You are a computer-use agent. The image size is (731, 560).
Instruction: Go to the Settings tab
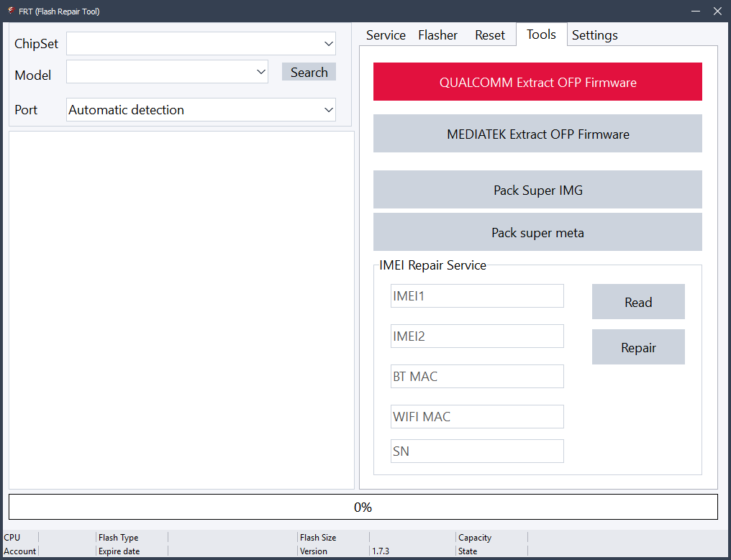pyautogui.click(x=594, y=35)
